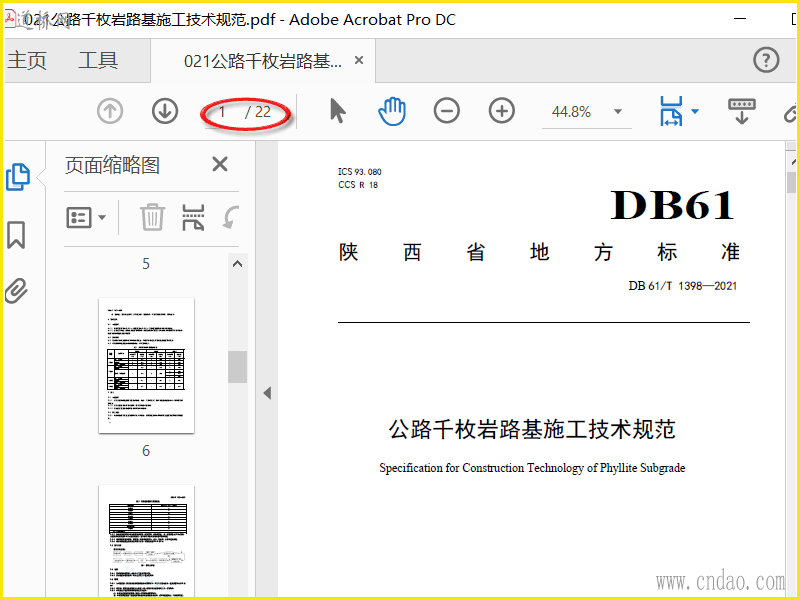
Task: Click the 44.8% zoom value field
Action: (x=571, y=112)
